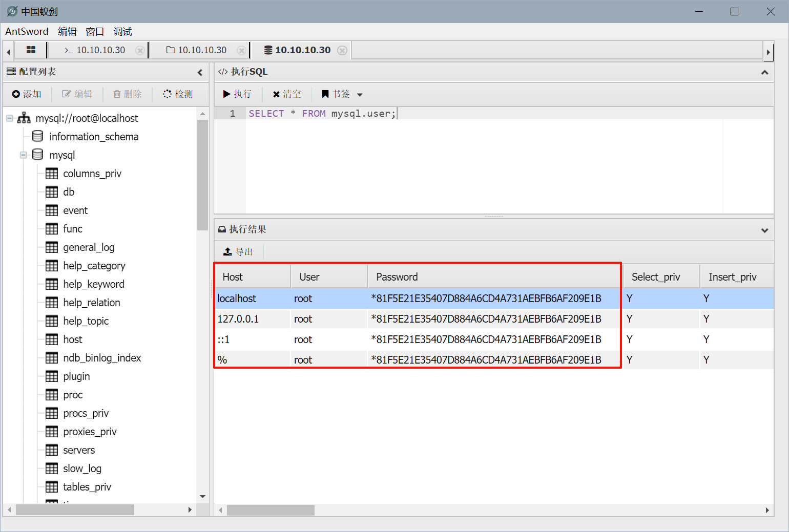Collapse the mysql database tree node
The width and height of the screenshot is (789, 532).
point(24,155)
